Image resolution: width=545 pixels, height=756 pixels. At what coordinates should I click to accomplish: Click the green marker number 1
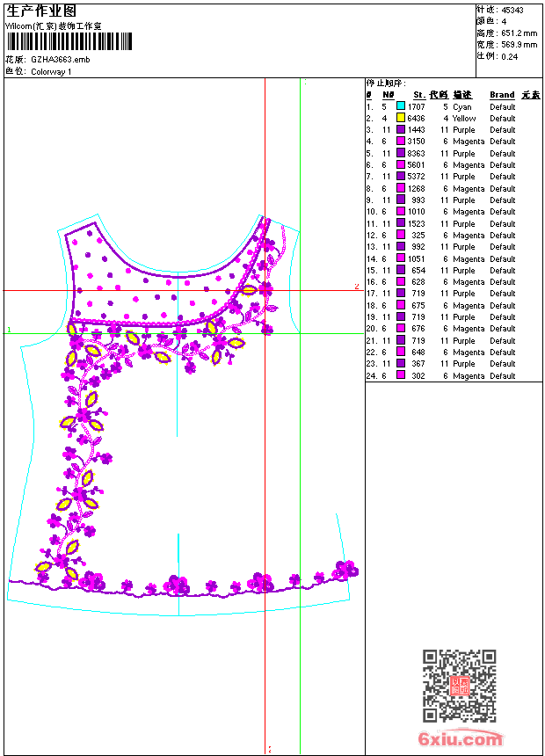[x=9, y=330]
